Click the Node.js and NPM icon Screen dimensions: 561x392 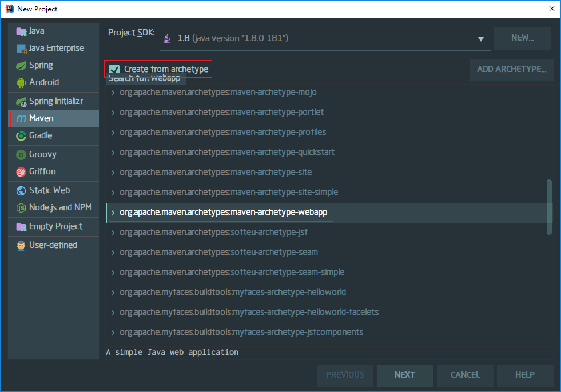click(21, 208)
